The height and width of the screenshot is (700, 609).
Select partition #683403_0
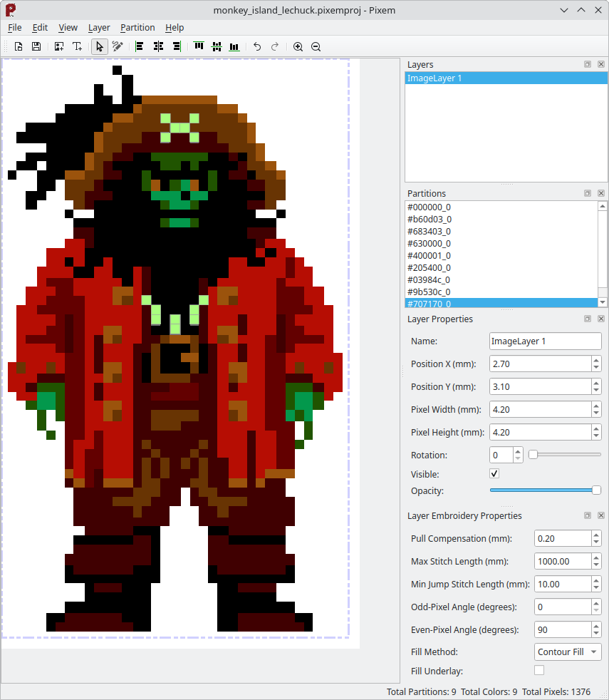coord(501,231)
